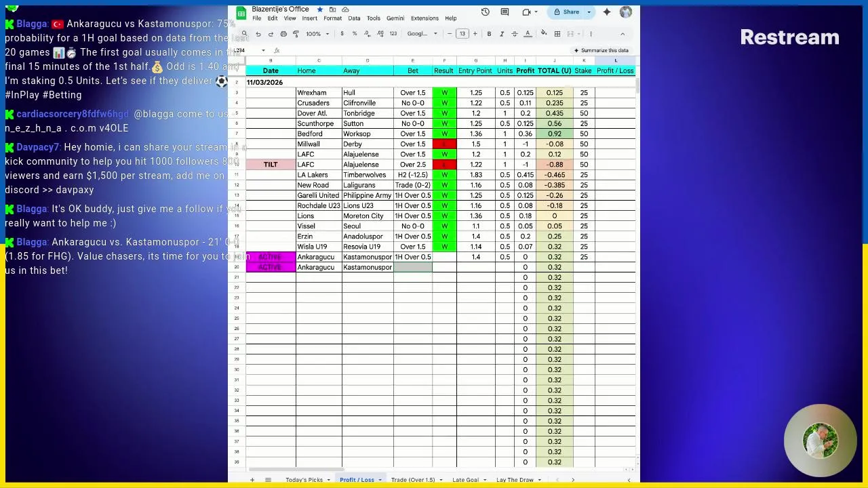
Task: Open the all sheets list
Action: click(268, 480)
